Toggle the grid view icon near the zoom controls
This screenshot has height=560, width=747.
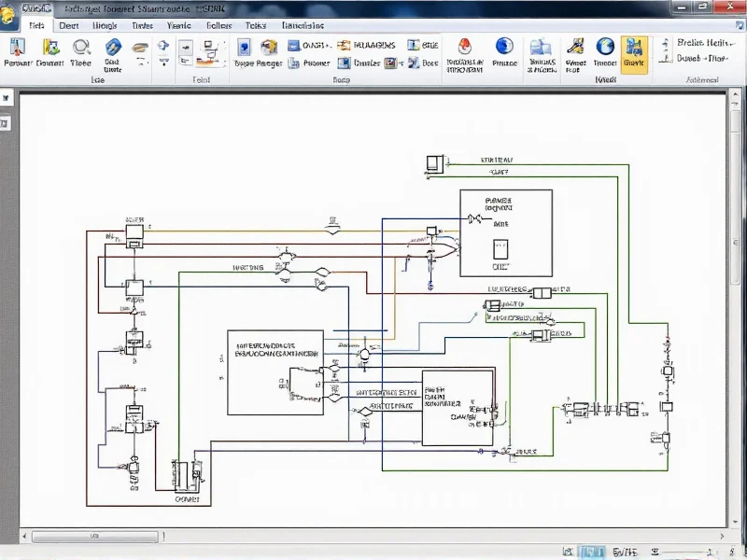click(x=567, y=551)
